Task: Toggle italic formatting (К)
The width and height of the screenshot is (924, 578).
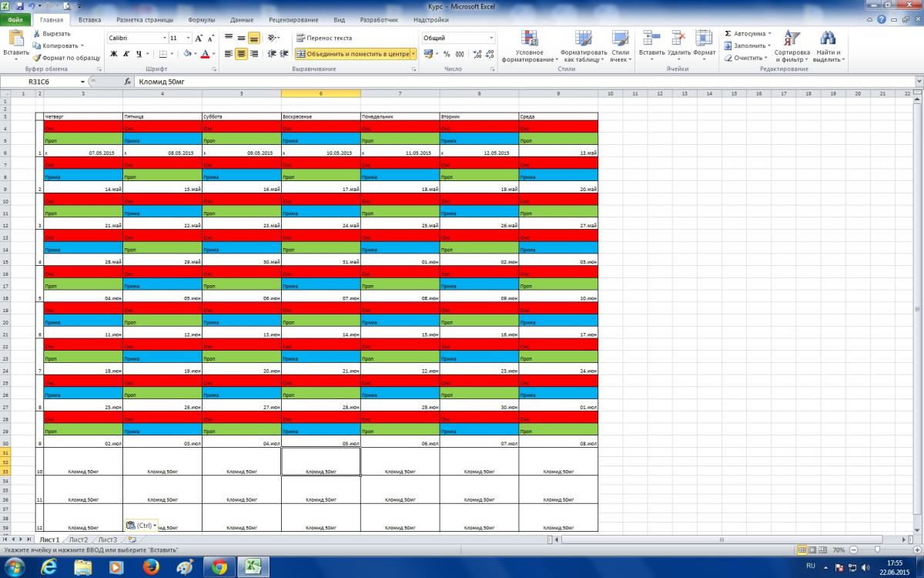Action: pos(126,54)
